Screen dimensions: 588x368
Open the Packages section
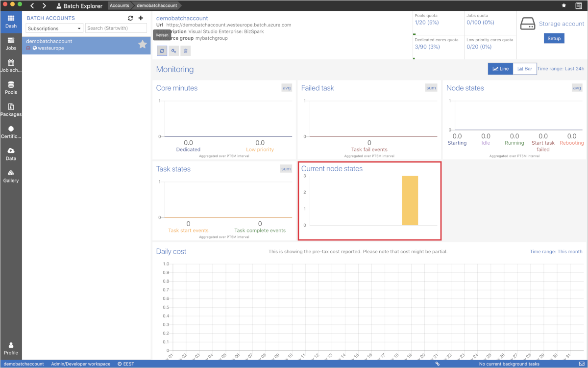(11, 110)
